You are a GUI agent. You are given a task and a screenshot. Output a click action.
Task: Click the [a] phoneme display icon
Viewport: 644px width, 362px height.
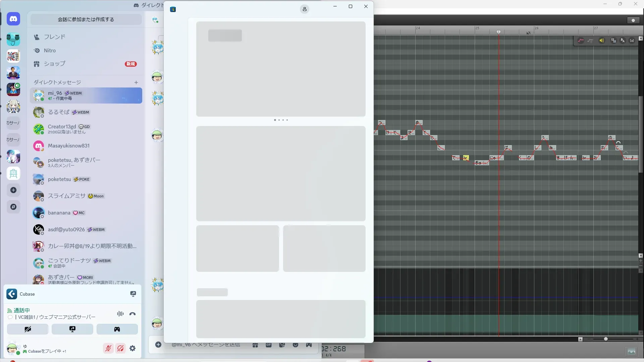632,41
